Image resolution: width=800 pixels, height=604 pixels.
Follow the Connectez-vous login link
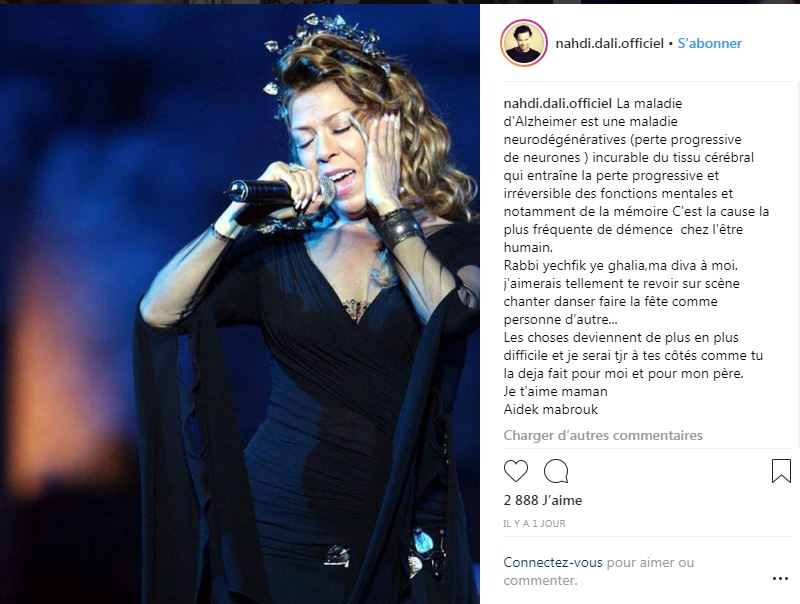[x=553, y=562]
